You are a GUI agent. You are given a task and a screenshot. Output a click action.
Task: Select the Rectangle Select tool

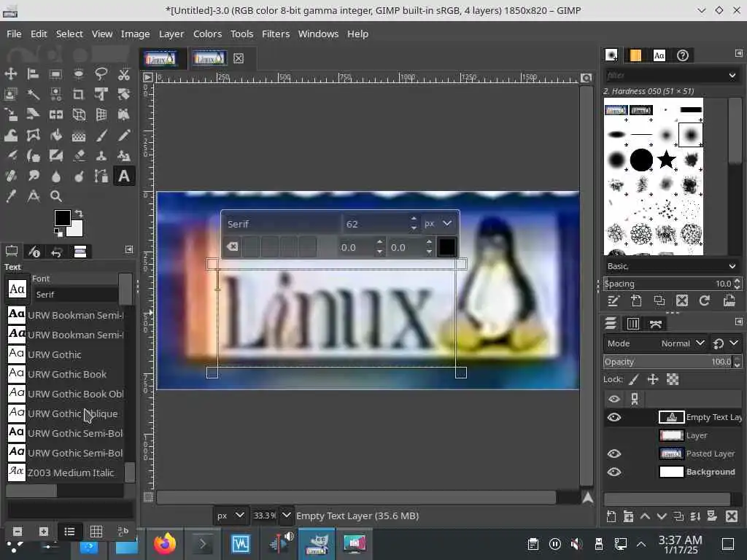55,74
